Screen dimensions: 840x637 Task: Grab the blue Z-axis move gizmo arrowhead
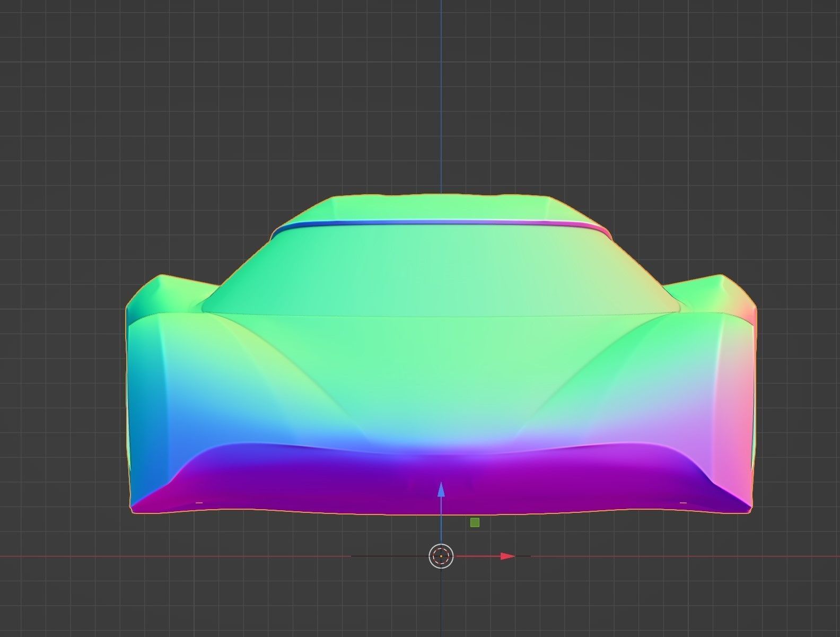(x=441, y=489)
